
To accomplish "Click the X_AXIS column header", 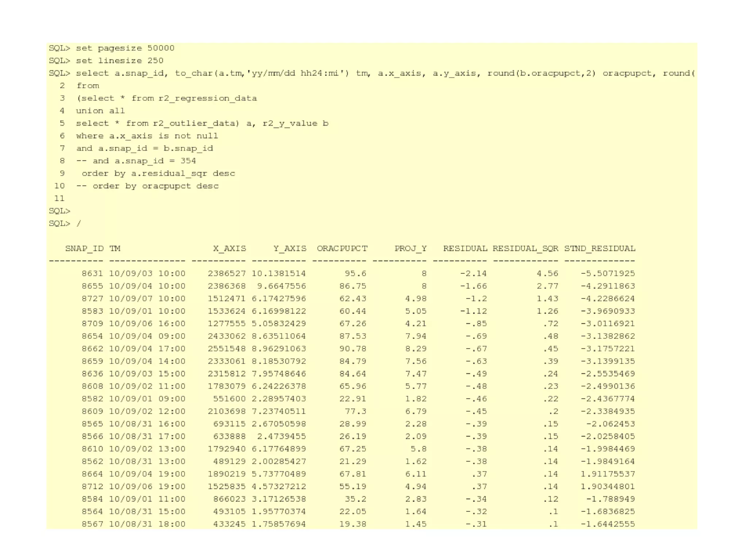I will tap(229, 249).
